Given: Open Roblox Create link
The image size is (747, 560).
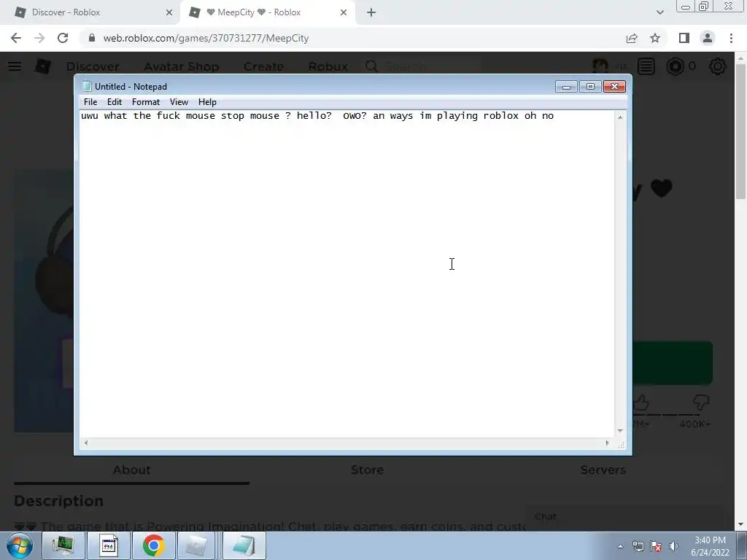Looking at the screenshot, I should tap(263, 66).
